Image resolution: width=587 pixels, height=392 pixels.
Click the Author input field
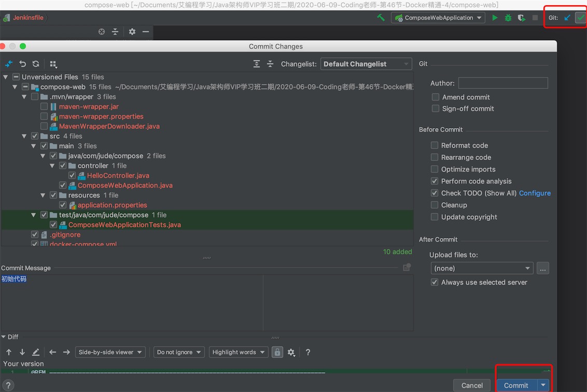pos(503,83)
